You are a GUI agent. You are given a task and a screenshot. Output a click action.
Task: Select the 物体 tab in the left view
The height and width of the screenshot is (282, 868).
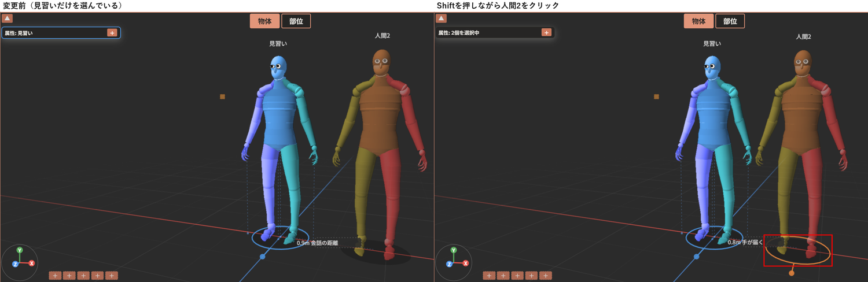click(x=264, y=21)
